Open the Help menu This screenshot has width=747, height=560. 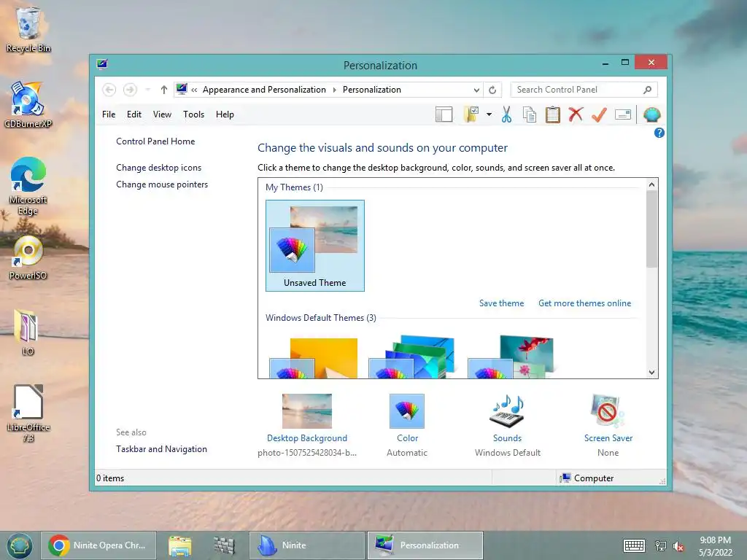(x=225, y=114)
